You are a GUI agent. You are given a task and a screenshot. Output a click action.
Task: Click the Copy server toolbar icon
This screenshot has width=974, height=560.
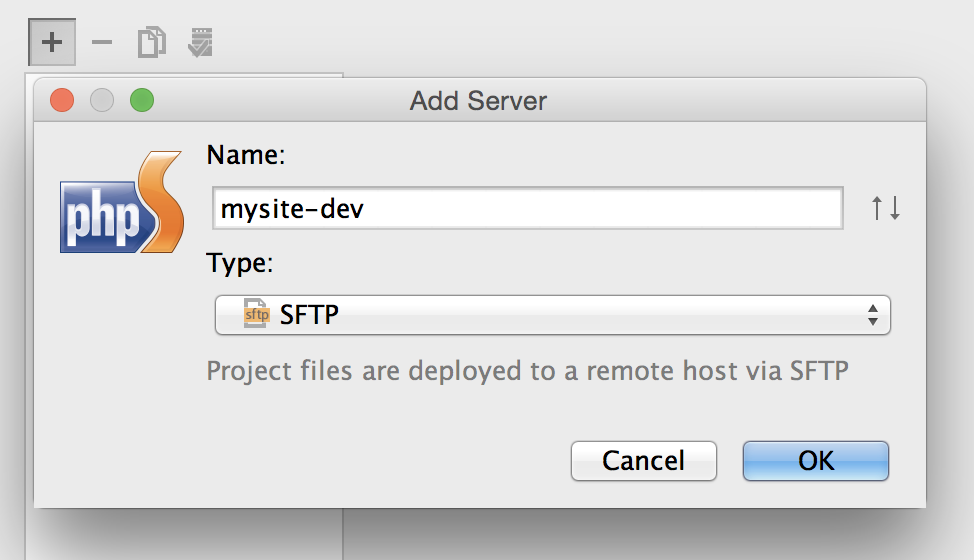point(152,42)
